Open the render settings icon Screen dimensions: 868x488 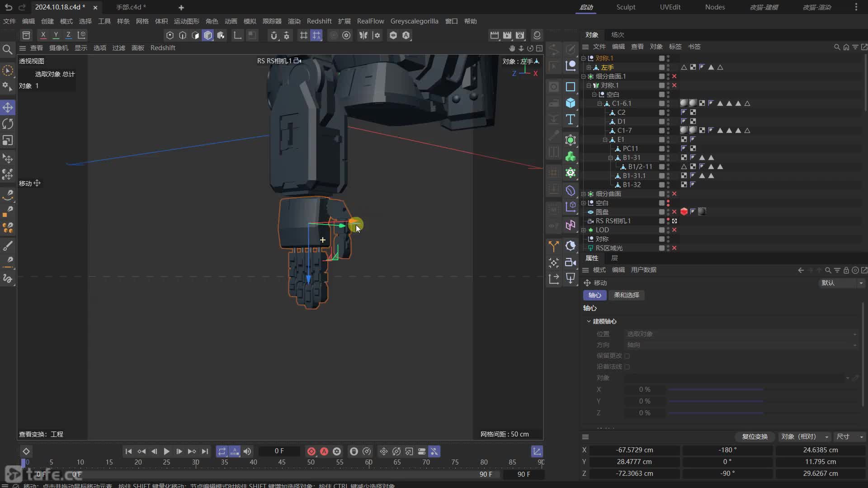pyautogui.click(x=520, y=35)
